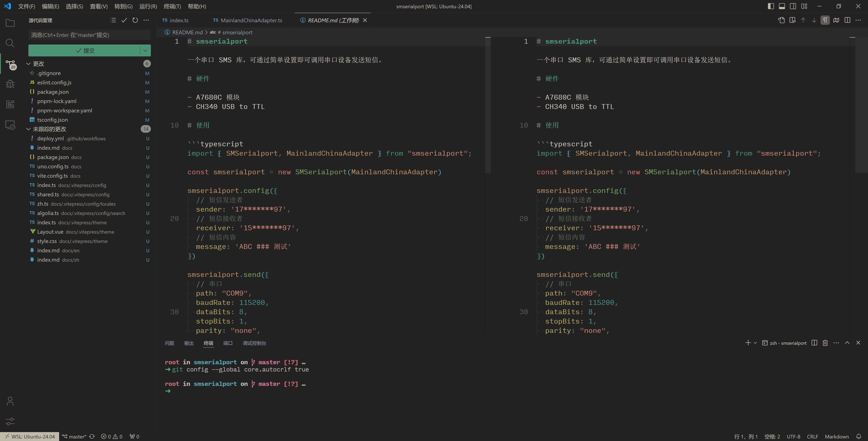Viewport: 868px width, 441px height.
Task: Open the Explorer view in activity bar
Action: tap(10, 23)
